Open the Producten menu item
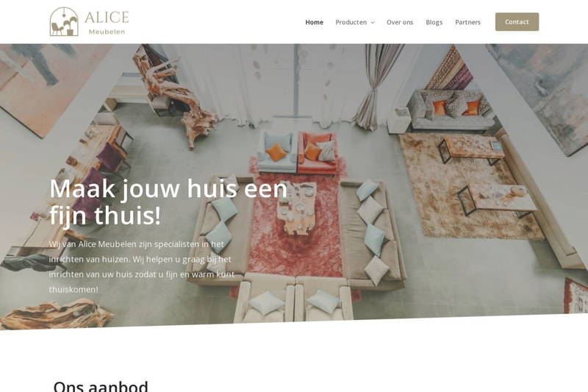 [351, 22]
